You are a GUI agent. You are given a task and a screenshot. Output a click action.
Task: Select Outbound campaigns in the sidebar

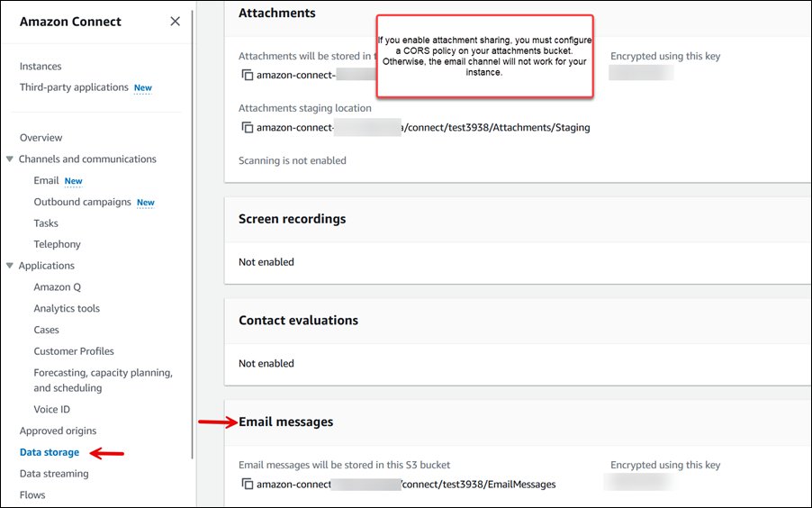pyautogui.click(x=82, y=203)
